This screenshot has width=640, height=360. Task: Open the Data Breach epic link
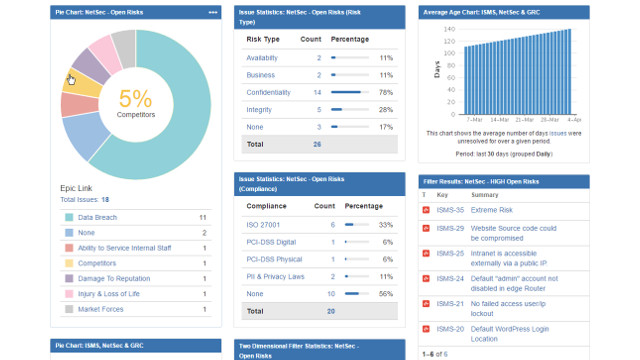97,218
